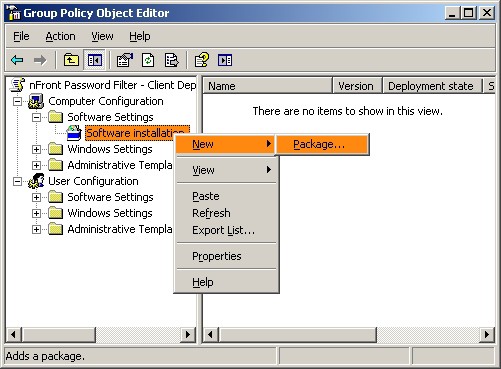Collapse the Computer Configuration node

(x=17, y=101)
